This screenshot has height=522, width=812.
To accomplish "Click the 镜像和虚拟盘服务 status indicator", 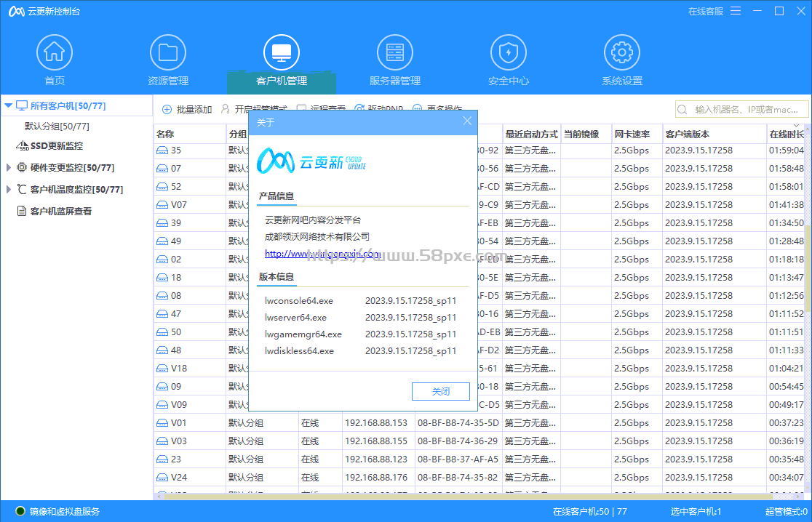I will pos(57,511).
